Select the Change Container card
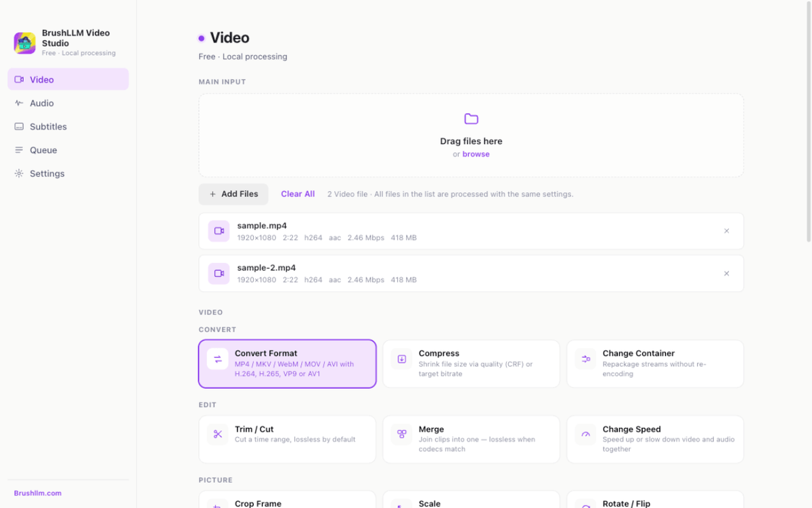This screenshot has height=508, width=812. 655,364
